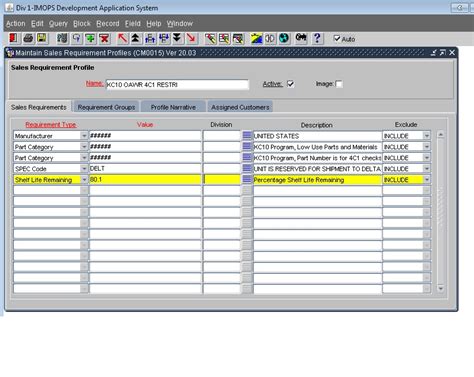
Task: Expand Exclude dropdown on UNITED STATES row
Action: 426,136
